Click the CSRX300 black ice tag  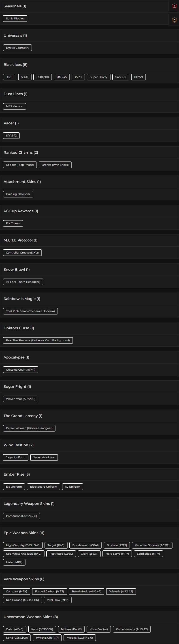pos(43,77)
